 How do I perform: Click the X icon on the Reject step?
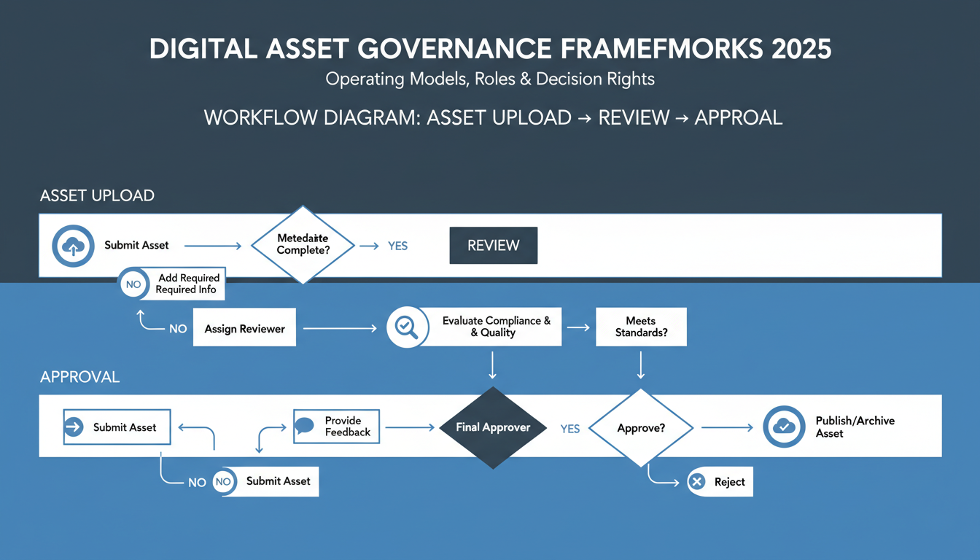tap(698, 481)
